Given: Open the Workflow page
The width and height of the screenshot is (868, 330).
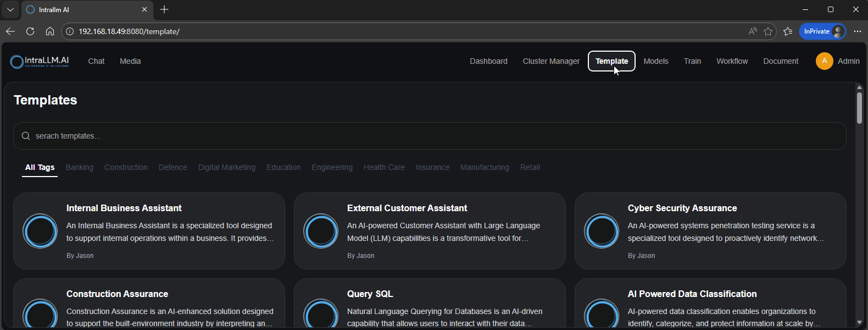Looking at the screenshot, I should pos(732,61).
